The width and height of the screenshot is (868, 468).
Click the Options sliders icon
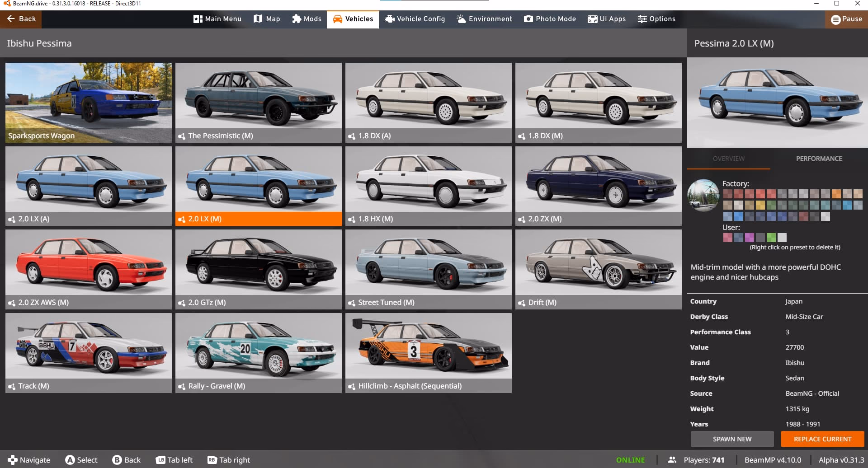pos(642,19)
